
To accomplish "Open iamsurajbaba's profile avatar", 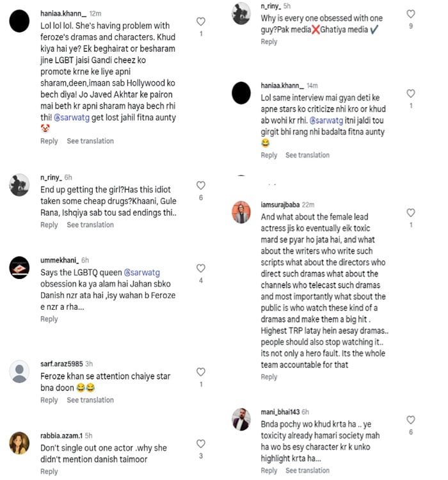I will [x=241, y=212].
